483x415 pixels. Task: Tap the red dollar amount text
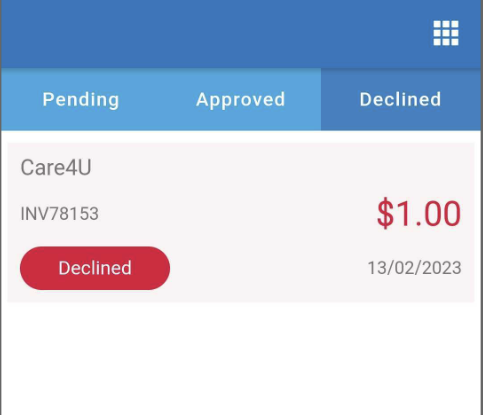pyautogui.click(x=419, y=213)
